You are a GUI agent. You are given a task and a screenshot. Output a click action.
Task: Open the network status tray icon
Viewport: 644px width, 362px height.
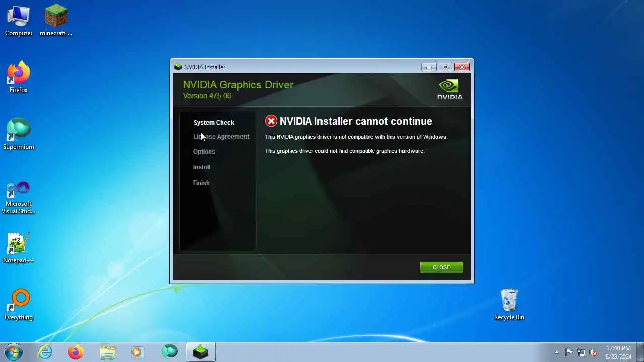[x=581, y=352]
